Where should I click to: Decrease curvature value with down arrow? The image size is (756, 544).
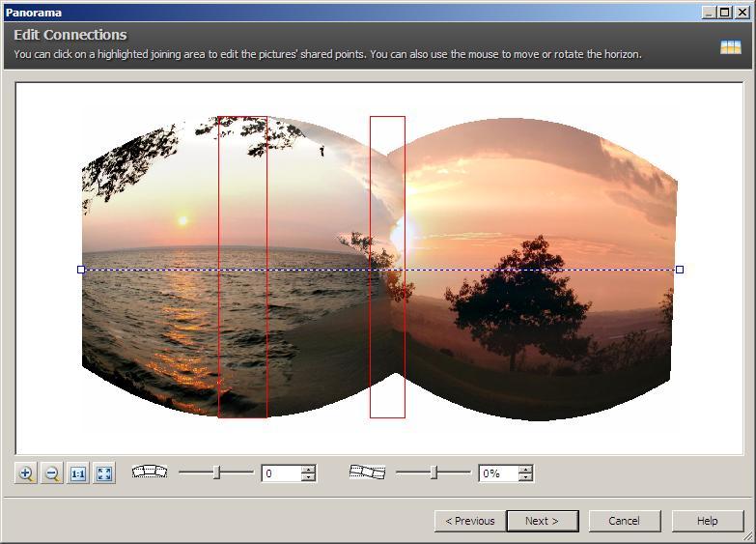coord(308,477)
